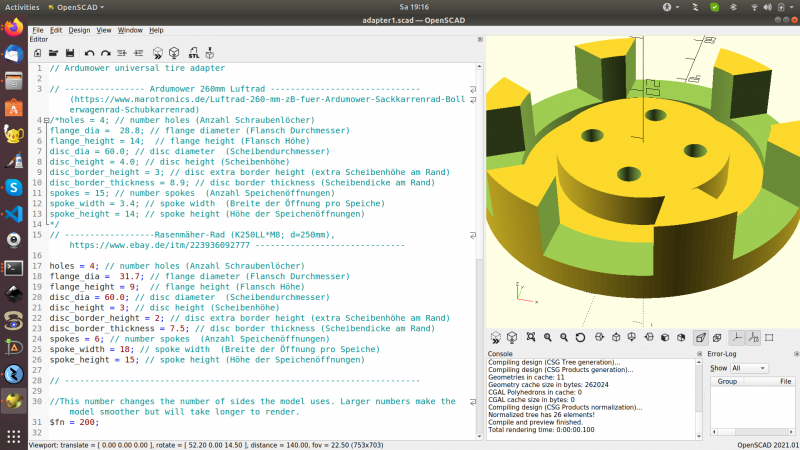Open a file with the folder icon
This screenshot has height=450, width=800.
click(53, 53)
